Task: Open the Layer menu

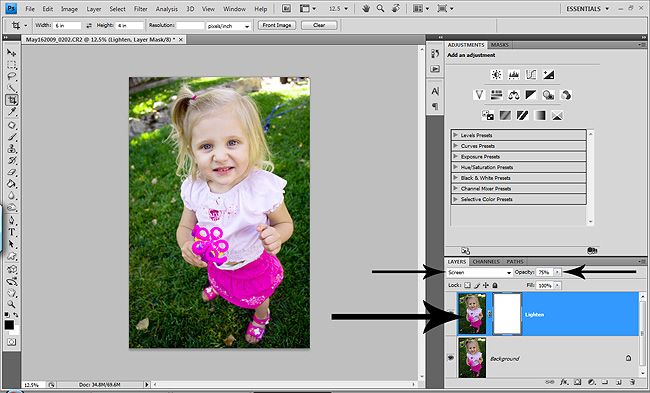Action: point(94,9)
